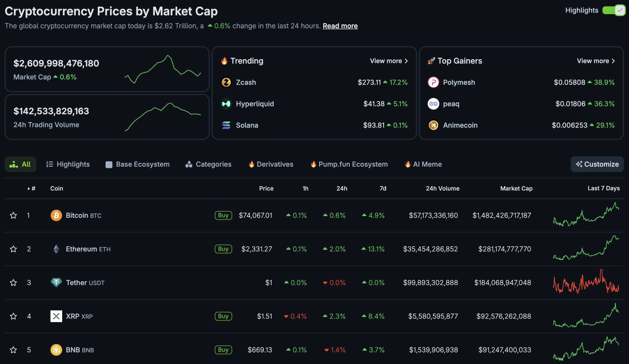Open the Categories tab

click(208, 164)
